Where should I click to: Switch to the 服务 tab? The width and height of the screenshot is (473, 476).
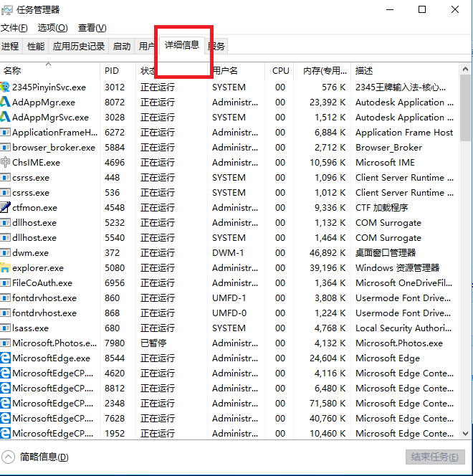pyautogui.click(x=216, y=46)
